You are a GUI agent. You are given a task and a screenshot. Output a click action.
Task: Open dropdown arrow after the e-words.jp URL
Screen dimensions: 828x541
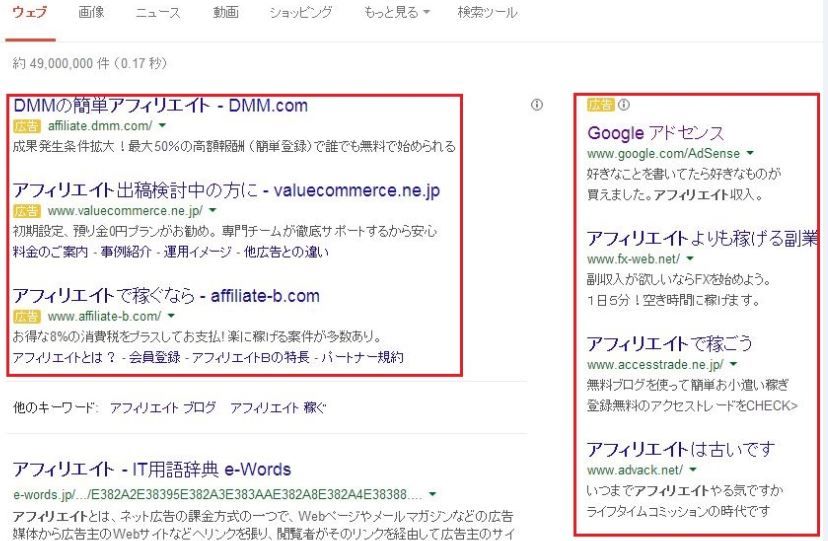pos(432,495)
